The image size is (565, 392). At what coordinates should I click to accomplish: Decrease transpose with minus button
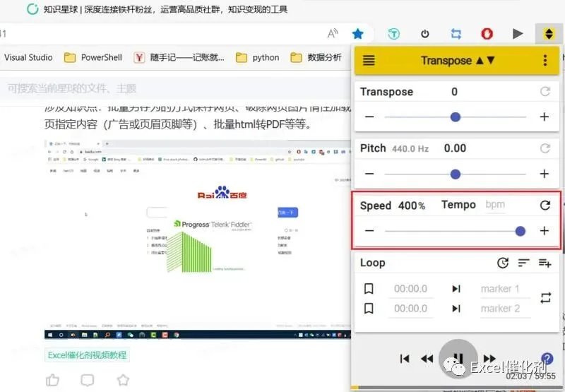click(x=369, y=117)
